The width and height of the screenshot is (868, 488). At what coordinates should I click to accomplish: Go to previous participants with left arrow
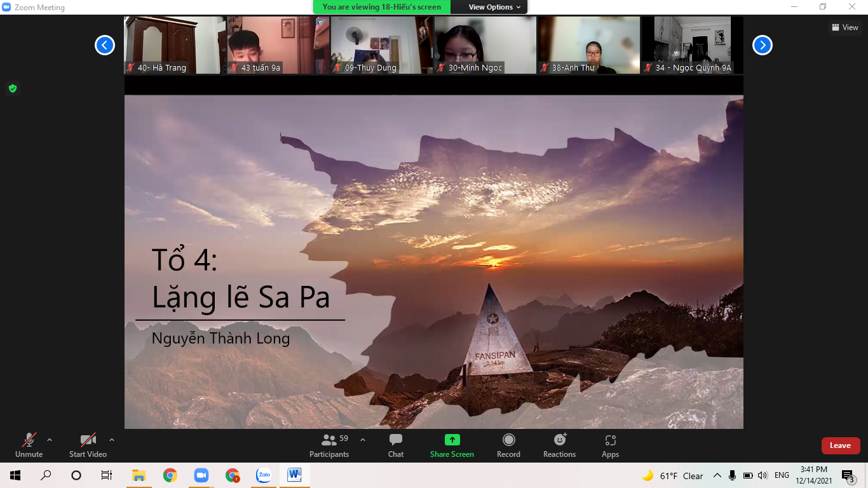point(105,45)
